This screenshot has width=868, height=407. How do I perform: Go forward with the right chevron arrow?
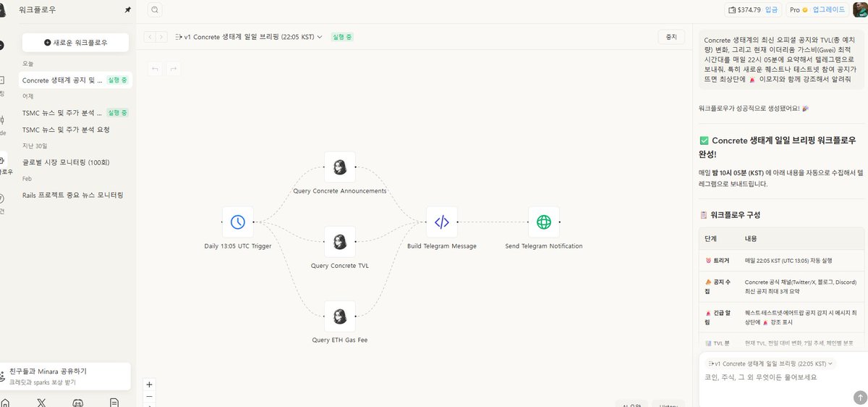[161, 37]
